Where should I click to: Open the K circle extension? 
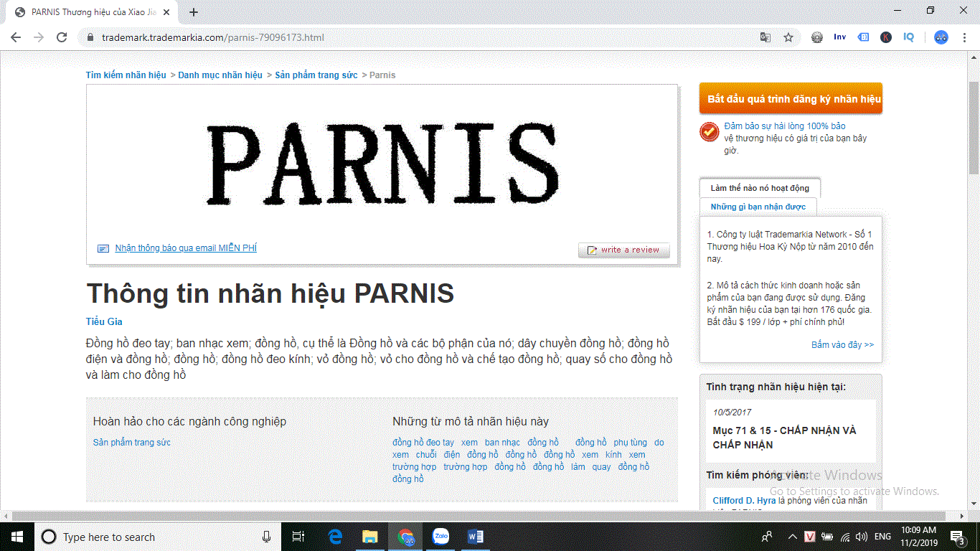886,37
